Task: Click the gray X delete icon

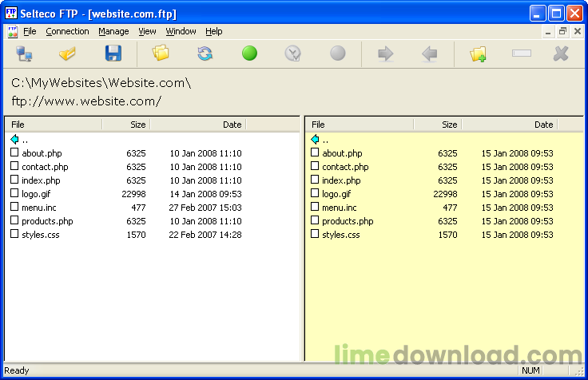Action: click(561, 53)
